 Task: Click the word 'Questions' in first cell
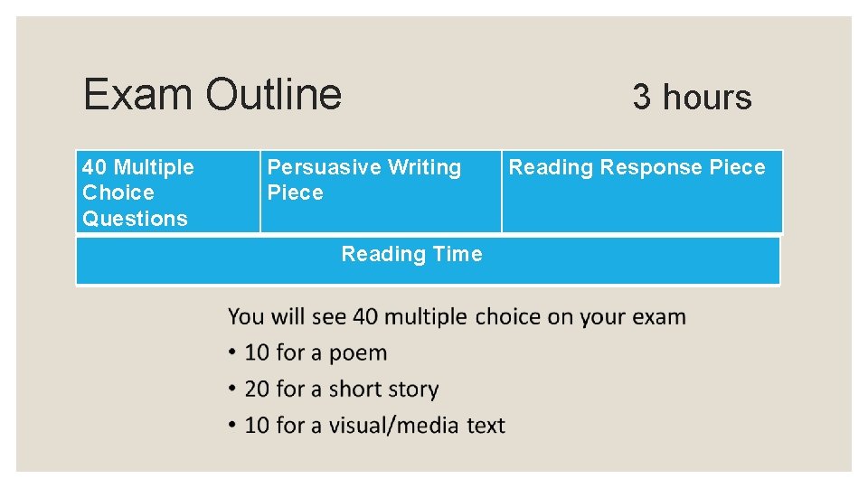(x=135, y=219)
